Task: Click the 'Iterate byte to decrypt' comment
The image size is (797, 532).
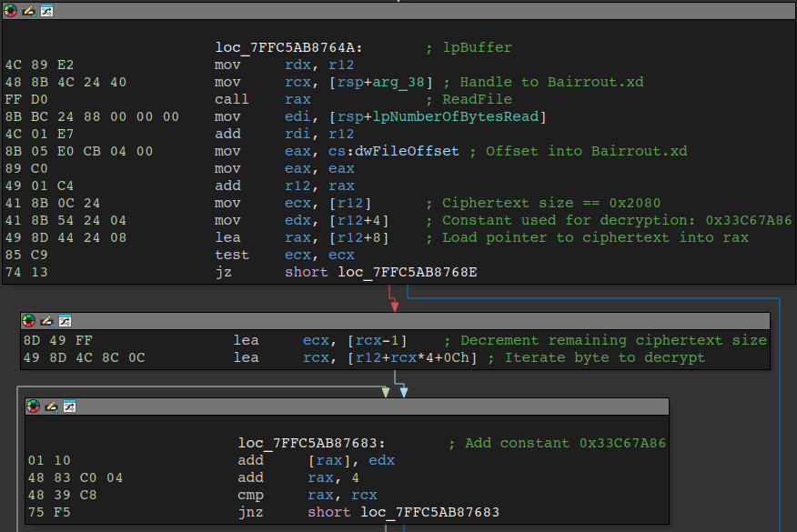Action: pos(596,357)
